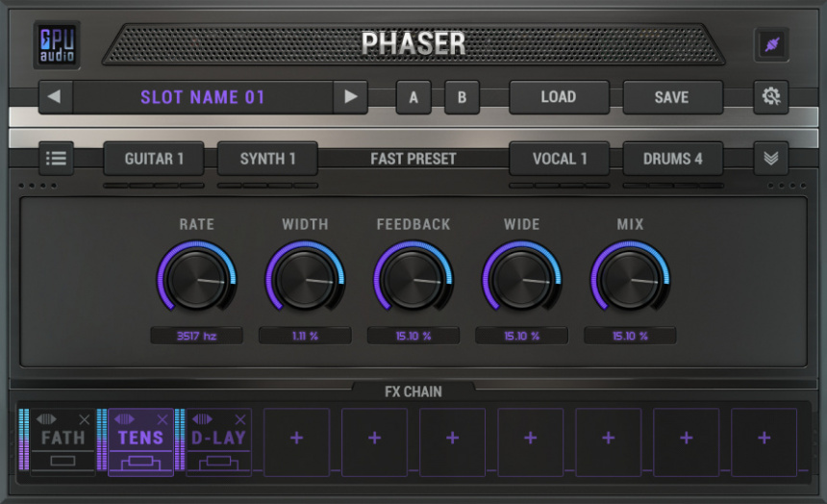This screenshot has height=504, width=827.
Task: Click the SAVE button
Action: [x=672, y=97]
